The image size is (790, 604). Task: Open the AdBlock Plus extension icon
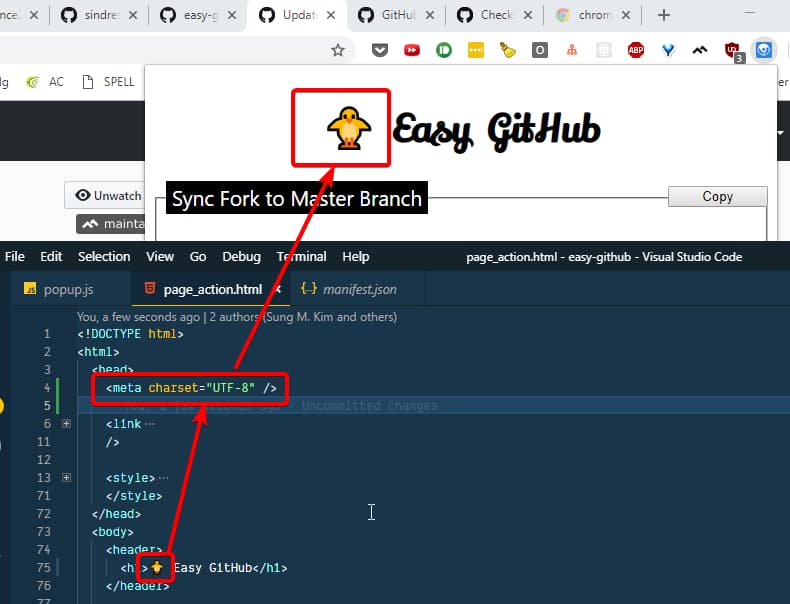pyautogui.click(x=636, y=50)
